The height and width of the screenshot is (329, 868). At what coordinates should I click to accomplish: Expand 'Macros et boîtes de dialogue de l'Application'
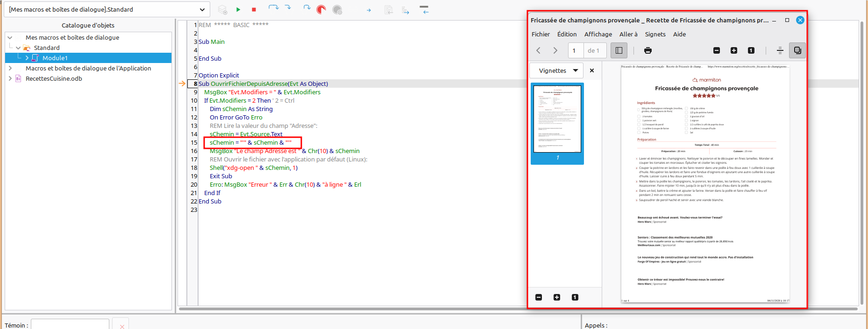(10, 68)
